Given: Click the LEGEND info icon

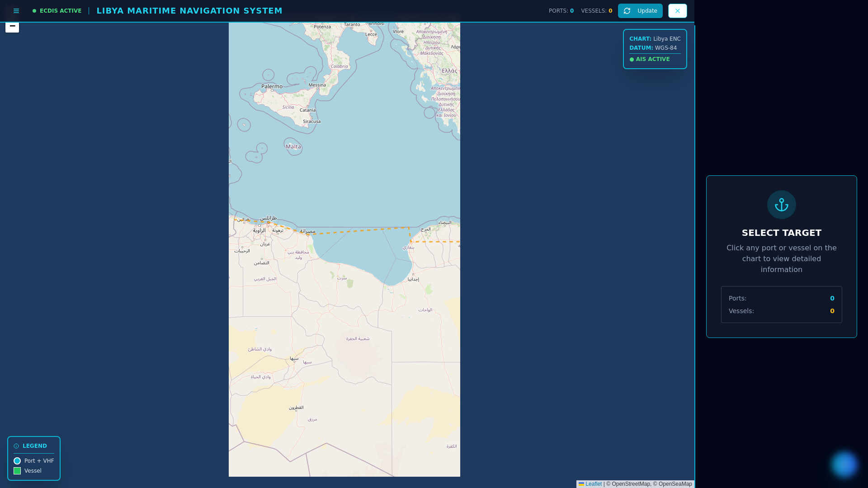Looking at the screenshot, I should (16, 446).
